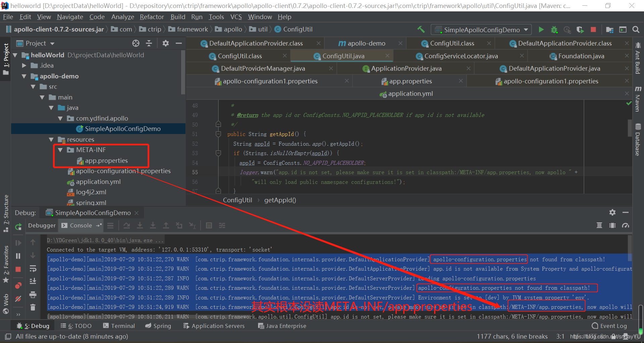Click Show Execution Point icon
Screen dimensions: 644x343
pyautogui.click(x=110, y=225)
